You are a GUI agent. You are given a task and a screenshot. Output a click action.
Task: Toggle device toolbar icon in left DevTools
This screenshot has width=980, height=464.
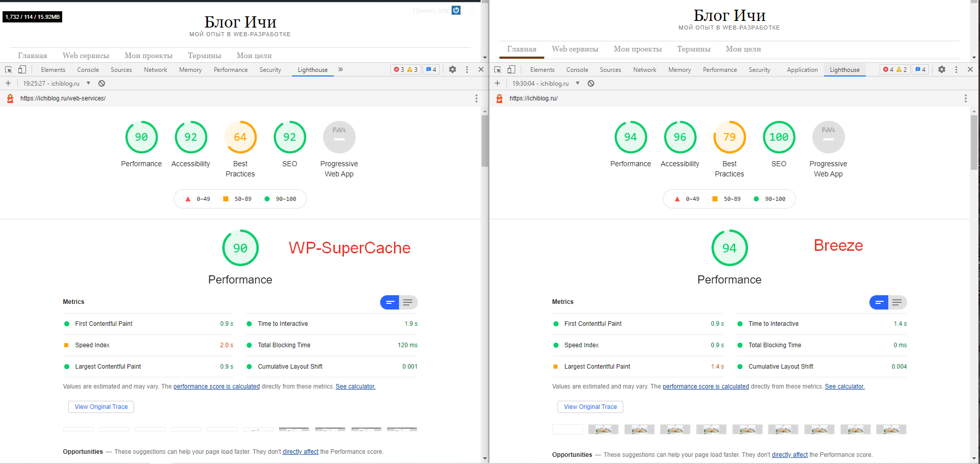tap(22, 70)
